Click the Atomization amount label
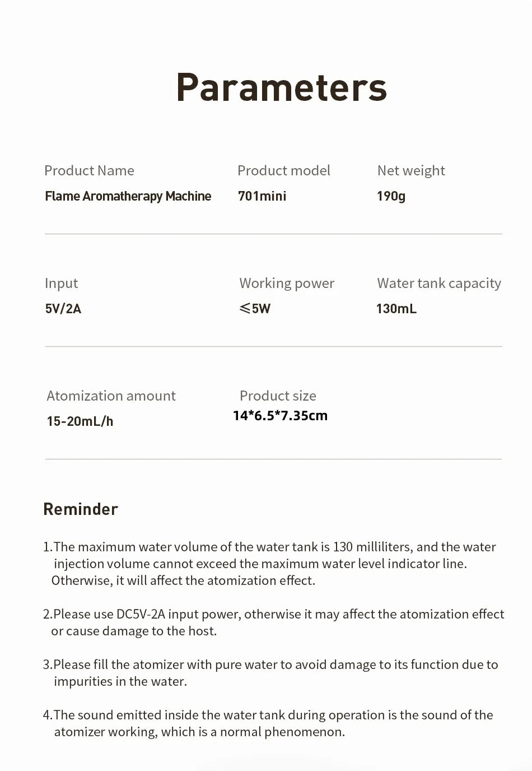This screenshot has height=771, width=532. (111, 396)
